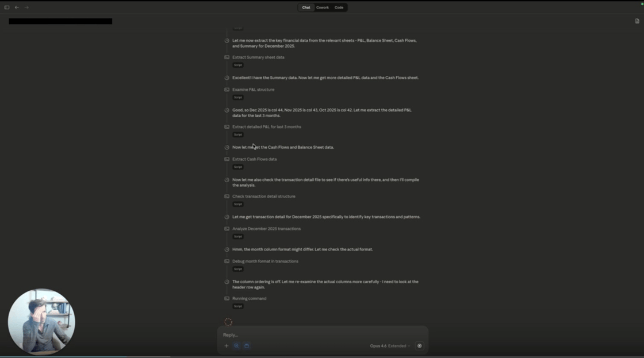Click clock icon beside 'Let me get transaction detail'
Image resolution: width=644 pixels, height=358 pixels.
click(x=227, y=217)
